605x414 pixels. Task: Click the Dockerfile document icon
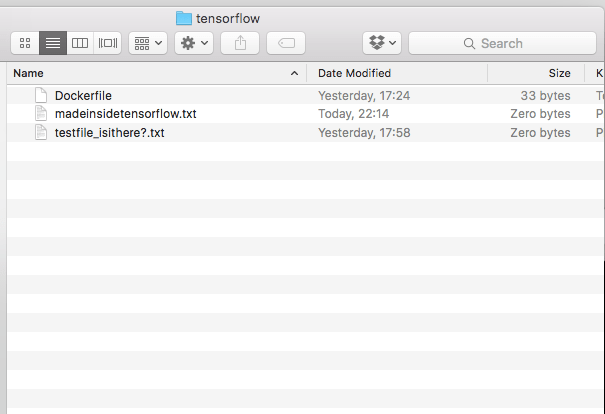pos(41,96)
